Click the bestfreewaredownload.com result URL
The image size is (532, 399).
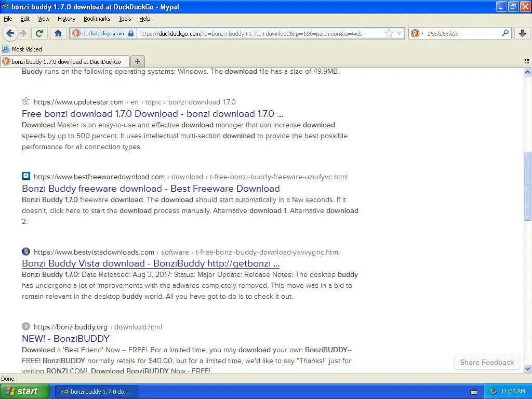click(x=99, y=177)
